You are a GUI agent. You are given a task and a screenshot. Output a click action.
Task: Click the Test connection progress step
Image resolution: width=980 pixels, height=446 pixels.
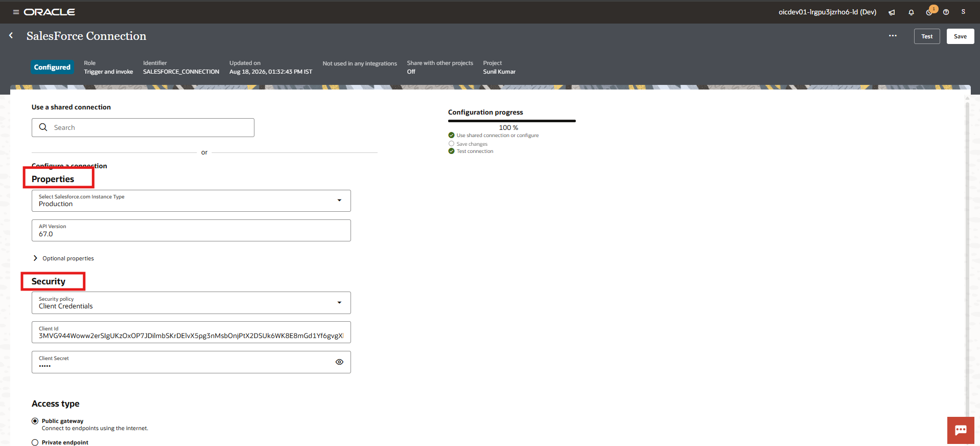pos(475,151)
